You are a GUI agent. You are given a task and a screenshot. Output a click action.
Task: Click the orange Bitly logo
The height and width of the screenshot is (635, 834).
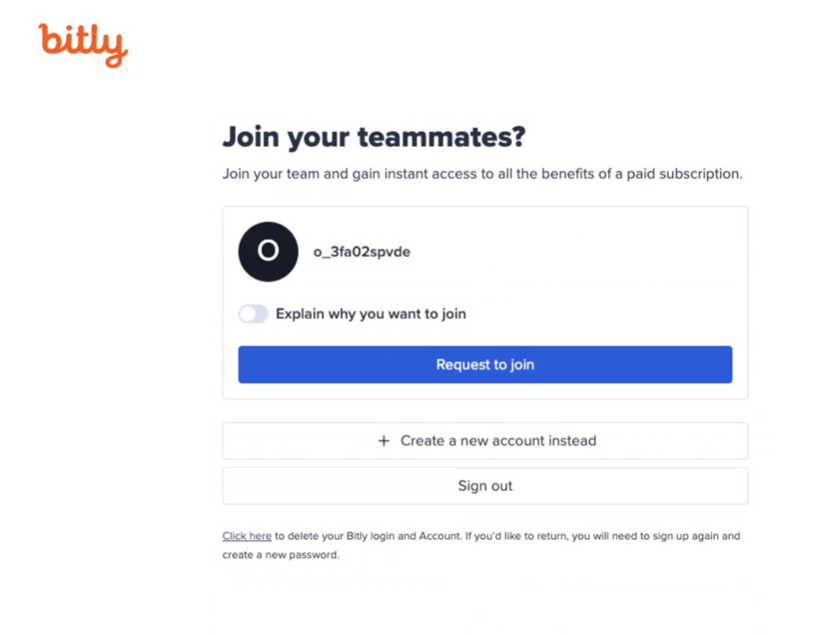(83, 45)
